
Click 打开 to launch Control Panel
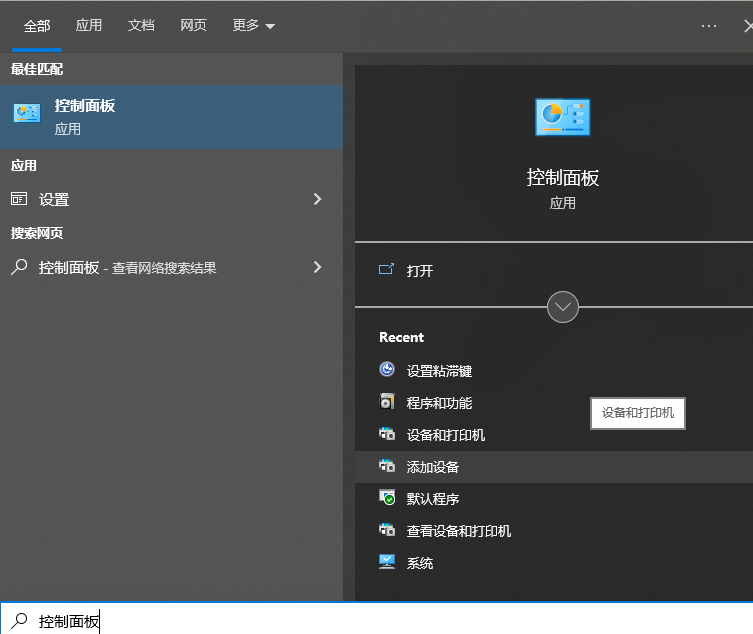[419, 270]
